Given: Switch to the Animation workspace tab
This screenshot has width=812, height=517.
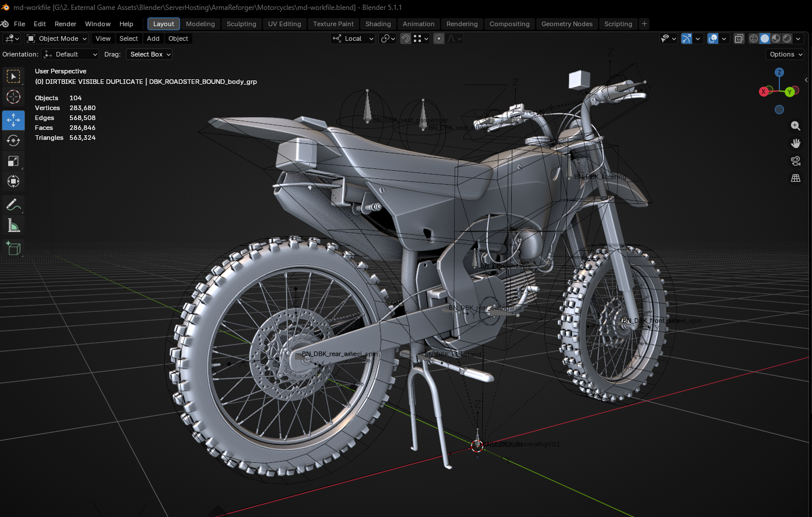Looking at the screenshot, I should click(419, 24).
